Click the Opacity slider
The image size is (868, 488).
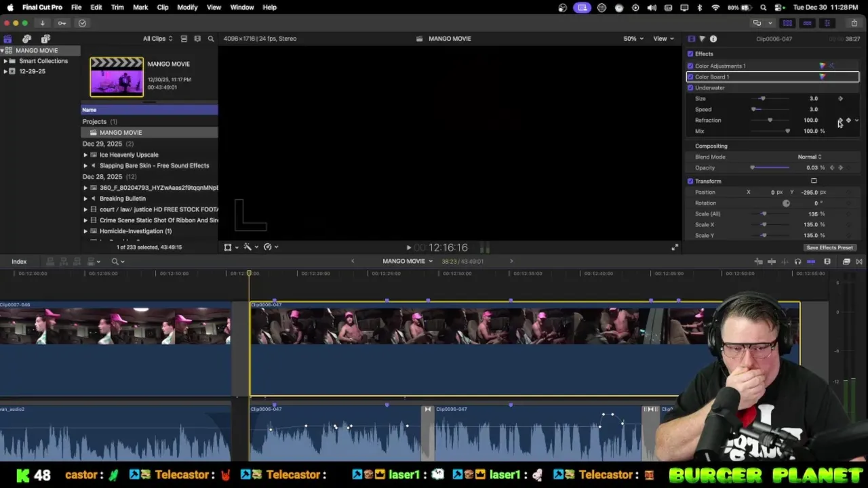771,167
